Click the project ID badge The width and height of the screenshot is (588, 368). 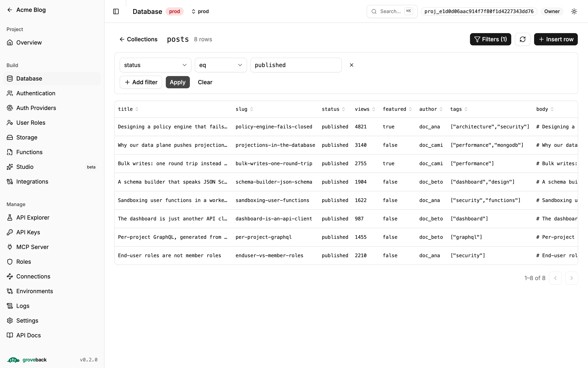[x=479, y=11]
